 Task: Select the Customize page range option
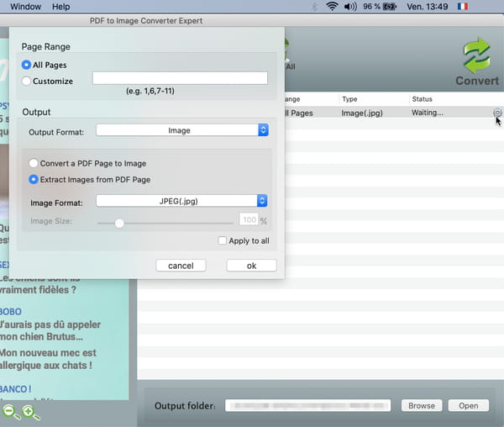pos(26,81)
